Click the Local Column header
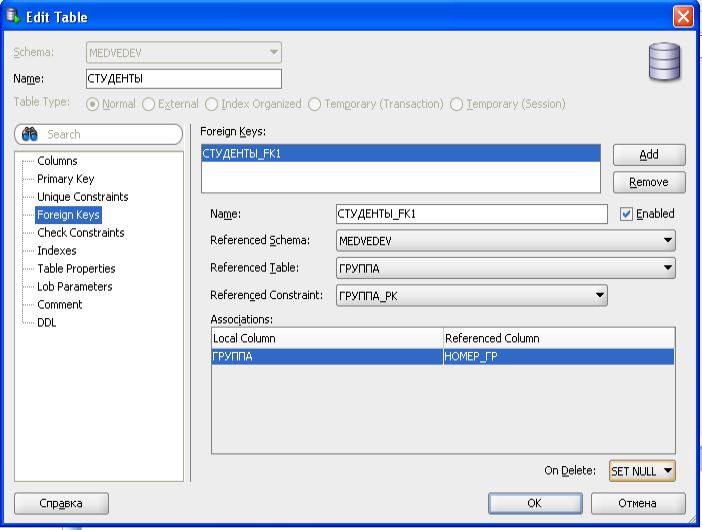The image size is (702, 530). click(x=327, y=338)
